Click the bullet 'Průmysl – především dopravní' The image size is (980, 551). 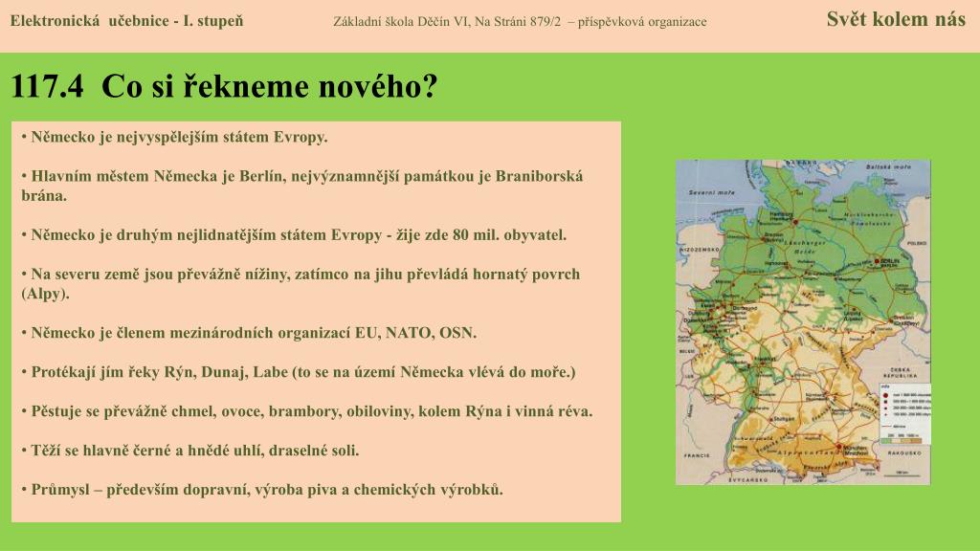[x=262, y=490]
